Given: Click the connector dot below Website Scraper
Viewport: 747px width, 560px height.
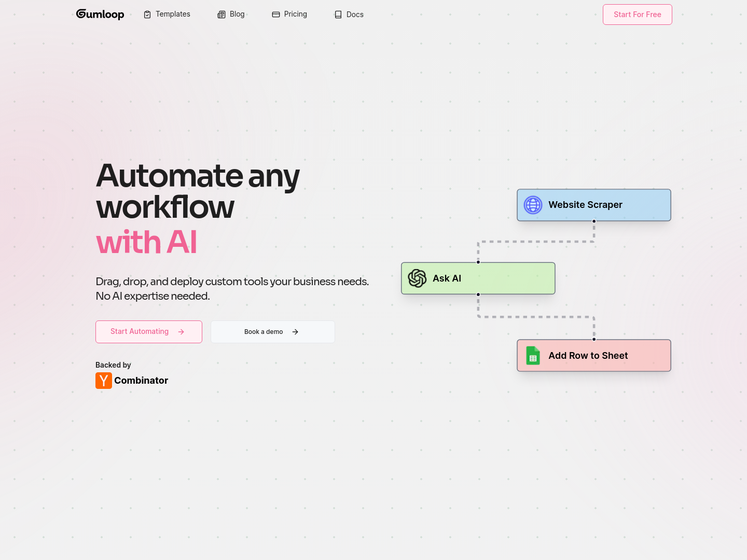Looking at the screenshot, I should point(594,220).
